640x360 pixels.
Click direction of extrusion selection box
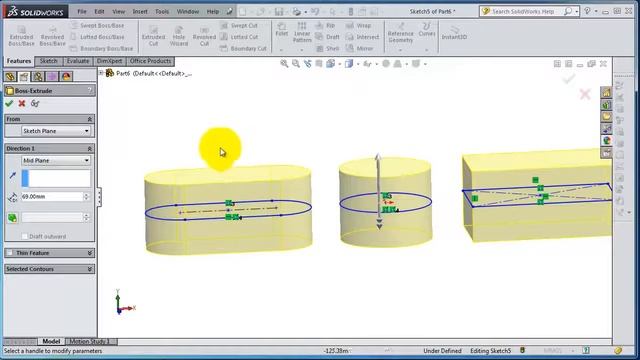(56, 178)
